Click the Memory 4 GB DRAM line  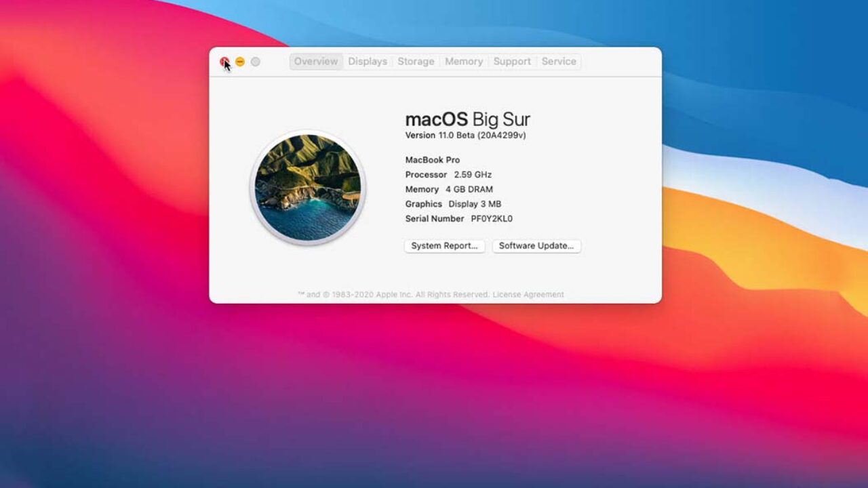(x=449, y=190)
